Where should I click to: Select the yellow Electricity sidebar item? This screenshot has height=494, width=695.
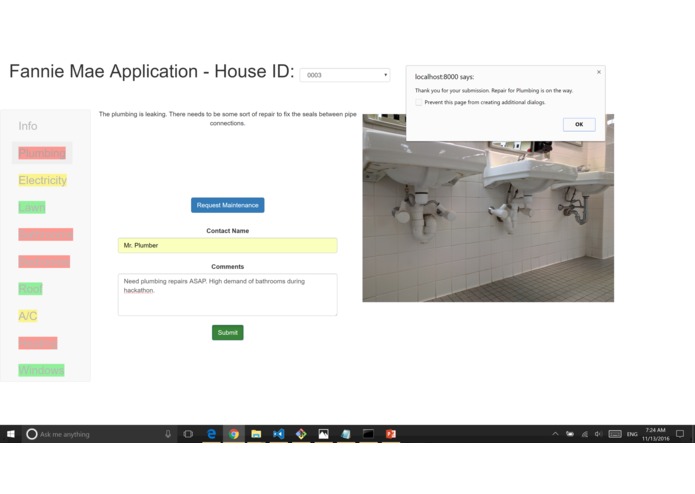click(43, 180)
